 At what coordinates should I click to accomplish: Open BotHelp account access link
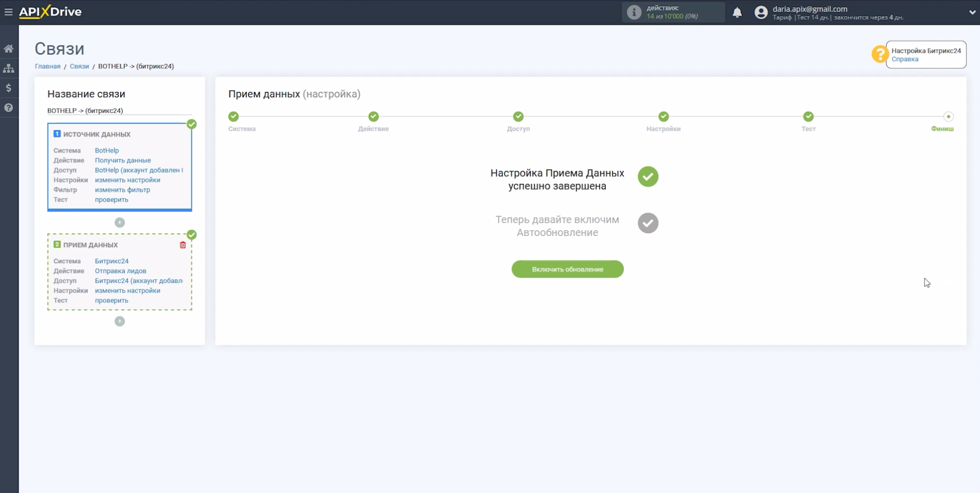(139, 170)
